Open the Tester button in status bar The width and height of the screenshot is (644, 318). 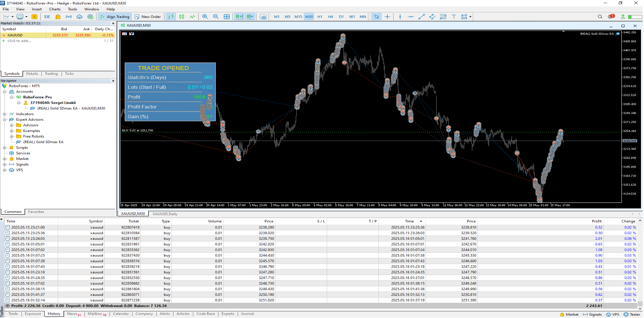[x=632, y=314]
